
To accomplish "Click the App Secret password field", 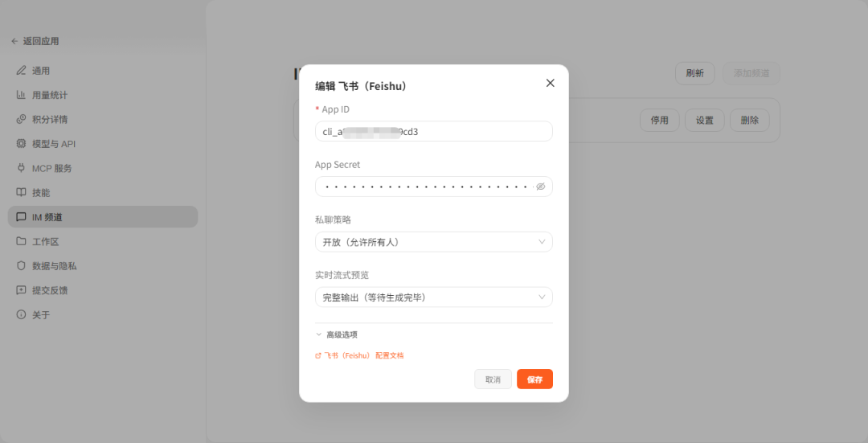I will (433, 187).
